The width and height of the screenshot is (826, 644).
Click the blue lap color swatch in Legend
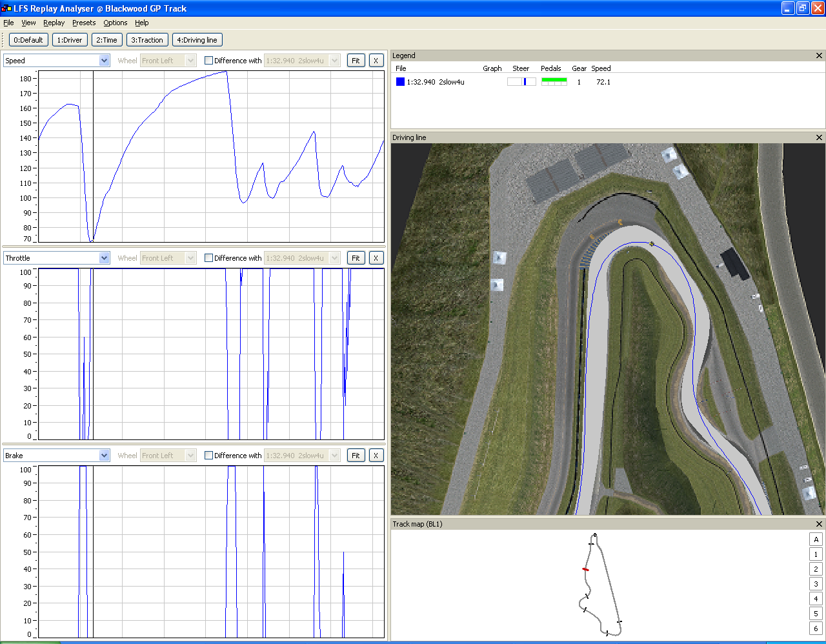point(400,82)
